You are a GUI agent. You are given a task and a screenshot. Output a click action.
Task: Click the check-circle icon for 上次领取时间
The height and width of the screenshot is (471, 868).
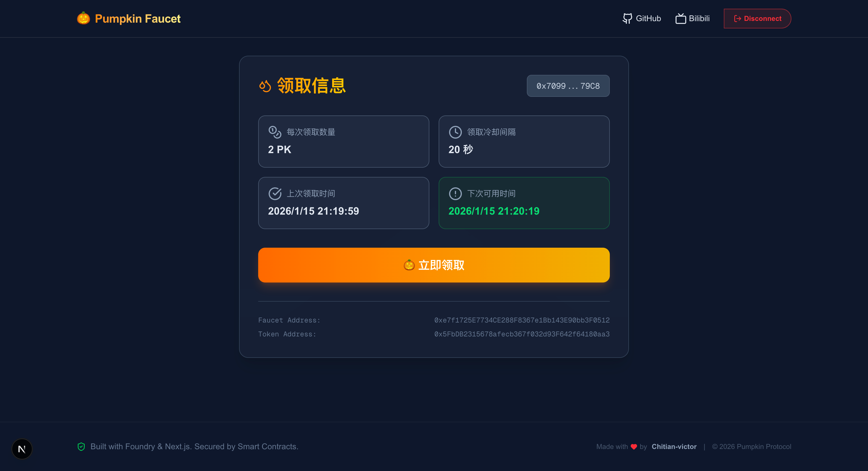275,193
